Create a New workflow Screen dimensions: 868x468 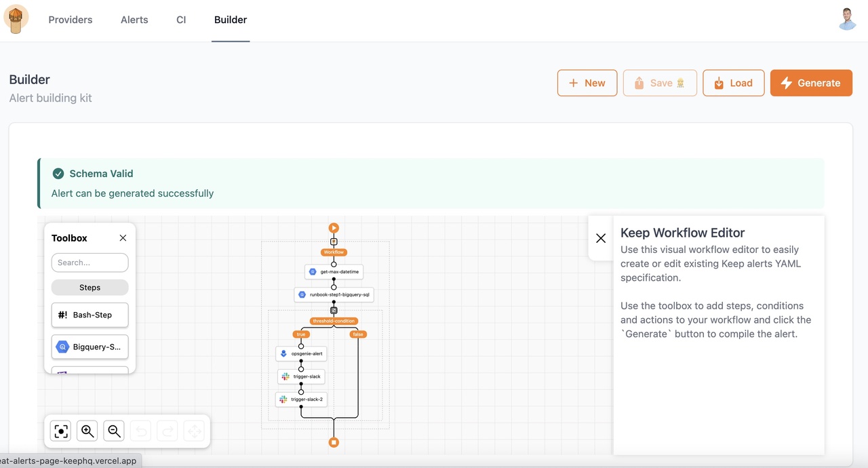pos(587,83)
